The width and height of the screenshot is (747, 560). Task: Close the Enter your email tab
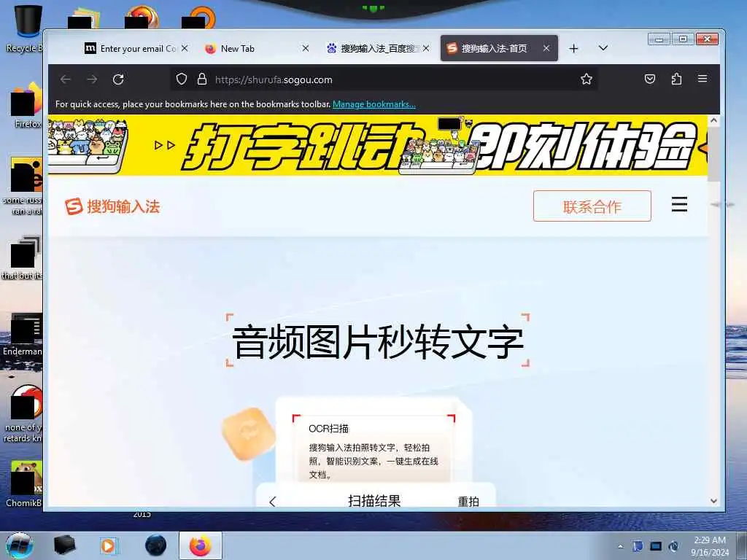(185, 49)
